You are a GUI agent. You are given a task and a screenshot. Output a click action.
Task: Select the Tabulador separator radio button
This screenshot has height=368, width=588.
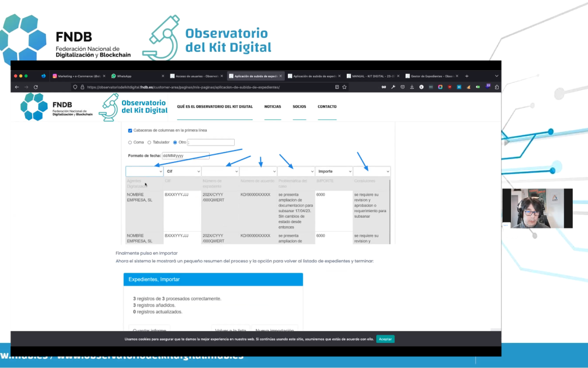pos(149,143)
